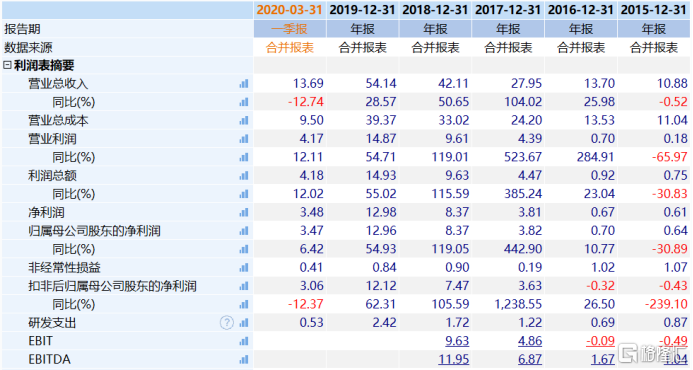
Task: Open chart icon for 营业利润 row
Action: pos(244,139)
